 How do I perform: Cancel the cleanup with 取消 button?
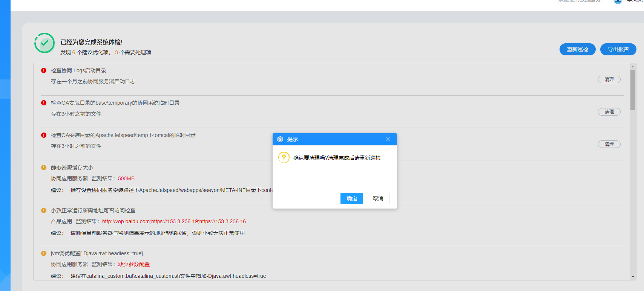pos(378,198)
